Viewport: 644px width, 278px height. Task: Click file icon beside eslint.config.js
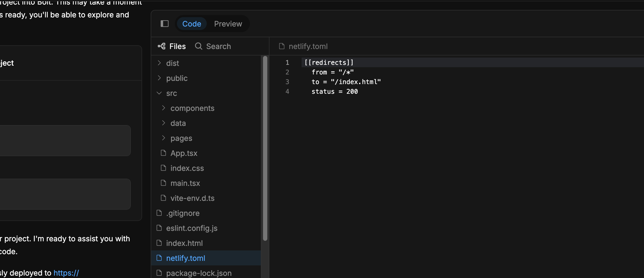pyautogui.click(x=159, y=228)
